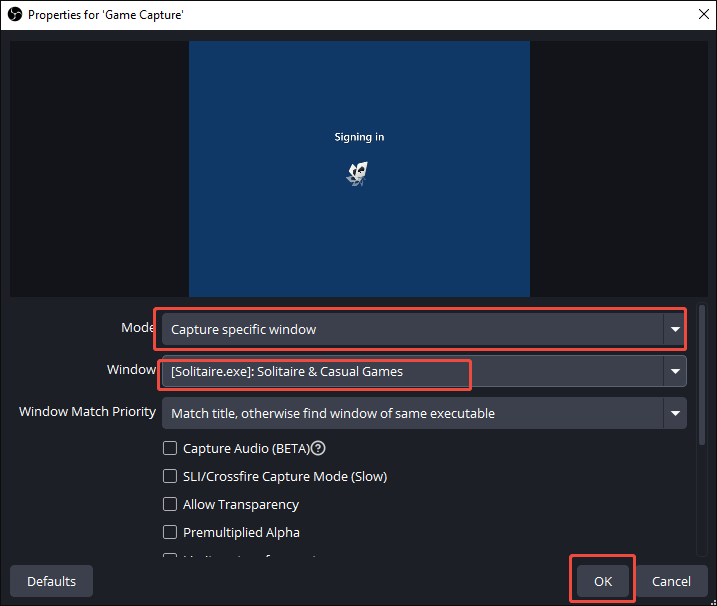The width and height of the screenshot is (717, 606).
Task: Click the Solitaire game preview area
Action: click(x=359, y=169)
